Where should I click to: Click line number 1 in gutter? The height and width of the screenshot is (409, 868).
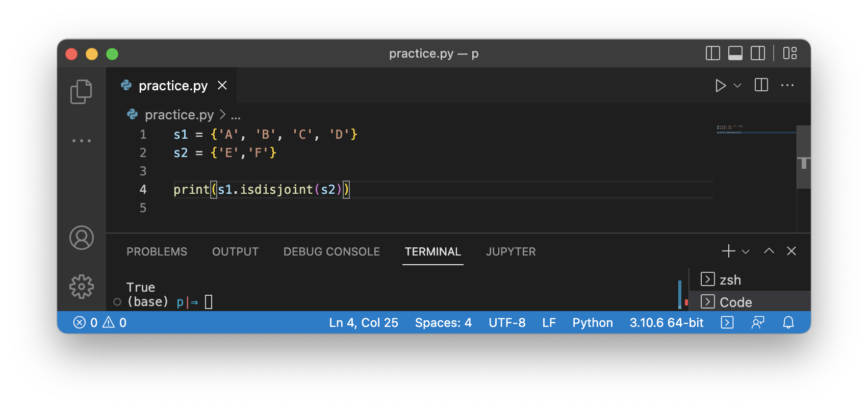click(x=143, y=135)
